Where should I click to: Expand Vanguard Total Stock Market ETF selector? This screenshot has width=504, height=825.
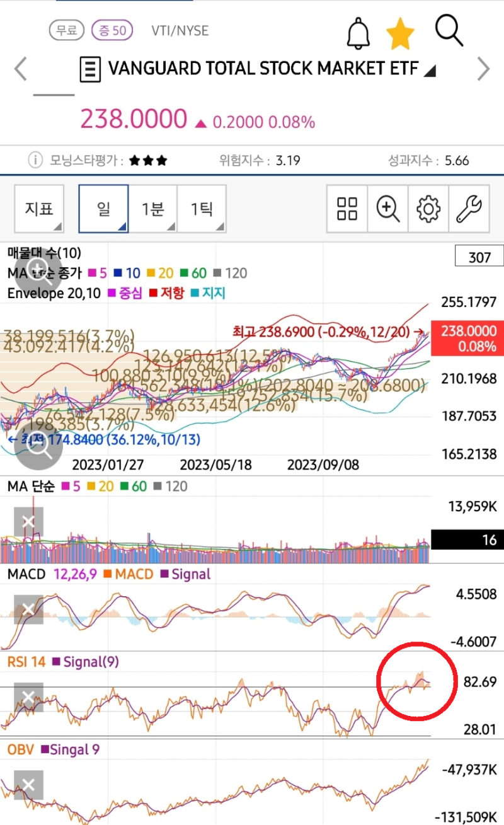point(430,71)
